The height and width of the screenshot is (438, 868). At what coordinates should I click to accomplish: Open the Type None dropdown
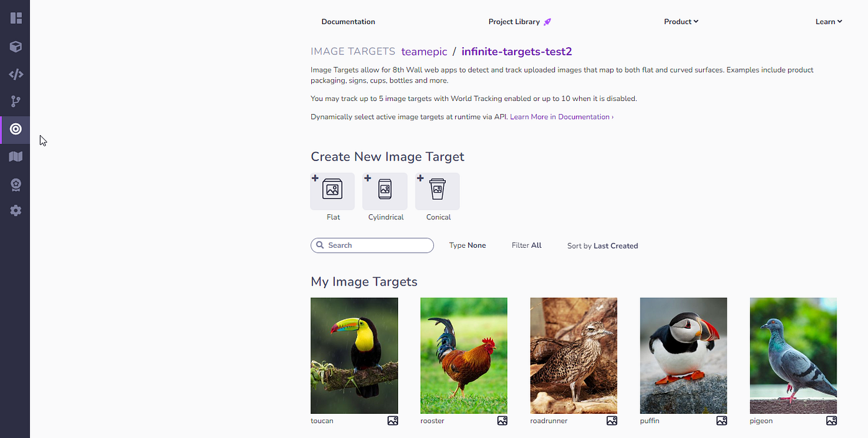pos(467,245)
